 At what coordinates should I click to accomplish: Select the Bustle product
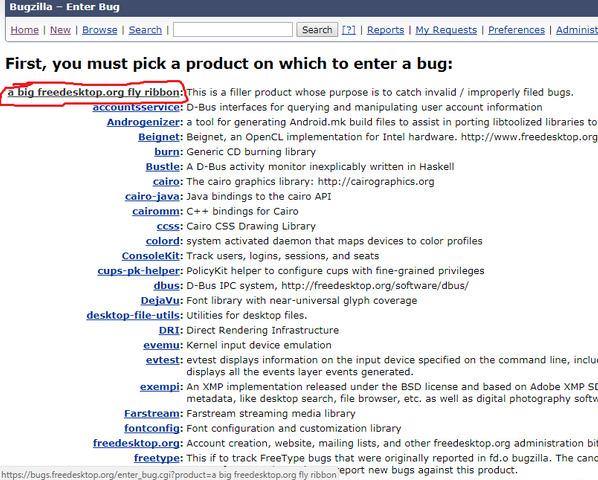162,167
